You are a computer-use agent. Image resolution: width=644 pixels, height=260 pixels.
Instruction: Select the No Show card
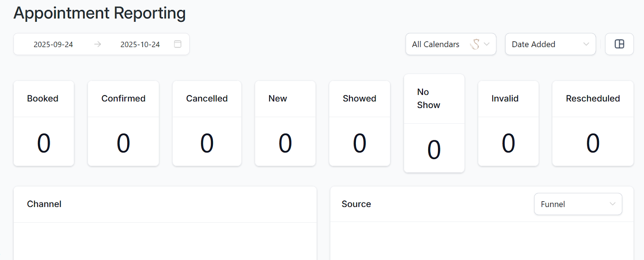tap(434, 123)
